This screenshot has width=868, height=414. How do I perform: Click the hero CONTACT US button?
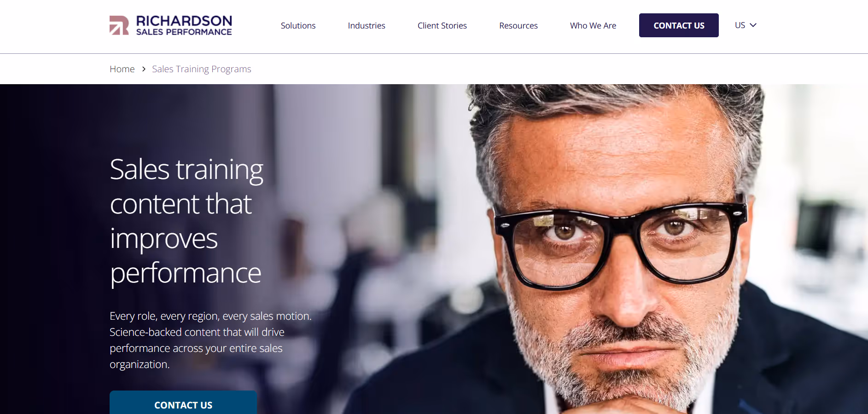(x=183, y=402)
